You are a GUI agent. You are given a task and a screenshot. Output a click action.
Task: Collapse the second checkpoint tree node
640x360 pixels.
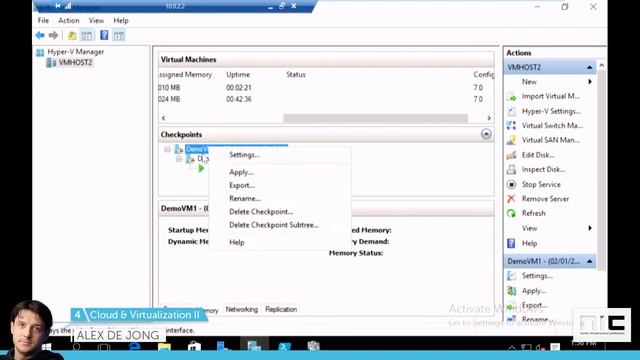click(179, 159)
